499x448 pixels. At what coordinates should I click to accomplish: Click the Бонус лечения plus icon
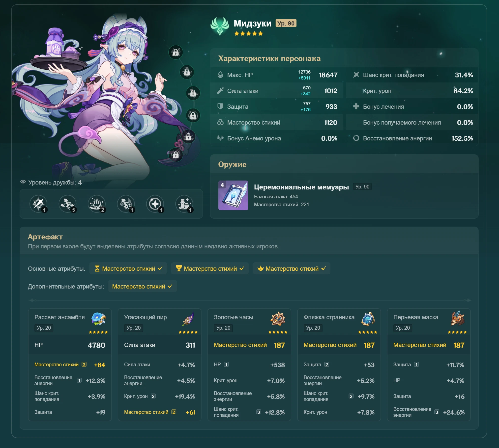click(356, 106)
